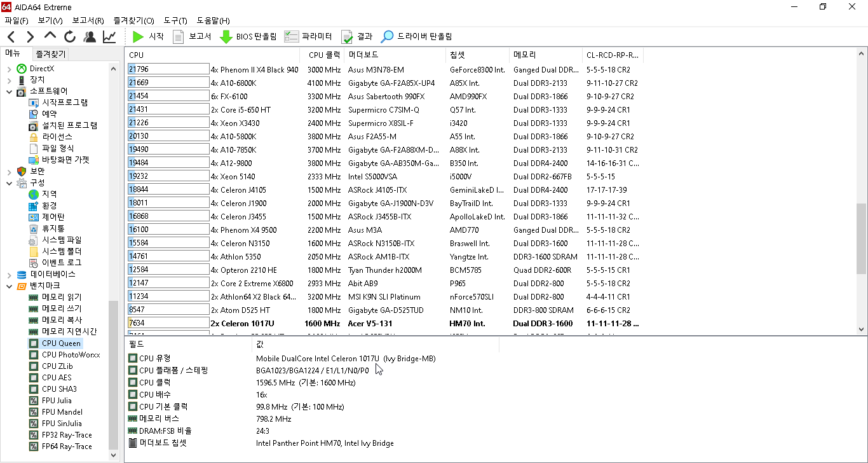868x463 pixels.
Task: Sort results by the 머더보드 column header
Action: (395, 55)
